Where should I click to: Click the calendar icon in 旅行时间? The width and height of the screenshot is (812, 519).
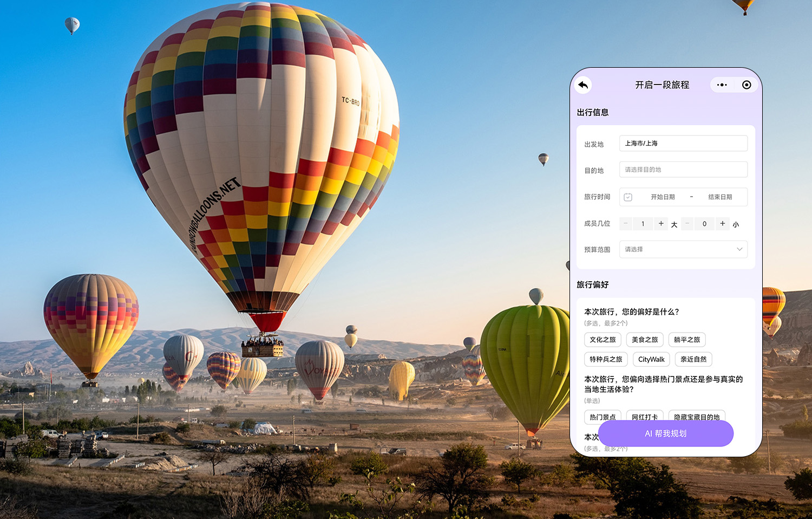pos(628,197)
